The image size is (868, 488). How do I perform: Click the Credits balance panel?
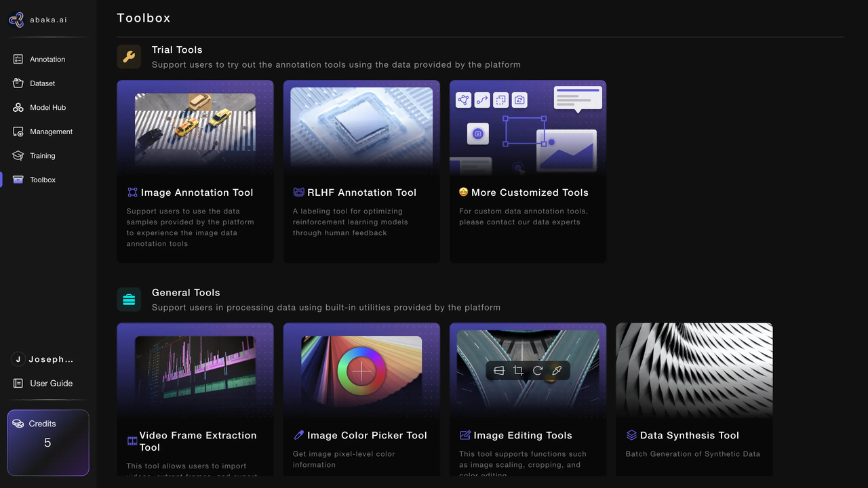tap(48, 442)
